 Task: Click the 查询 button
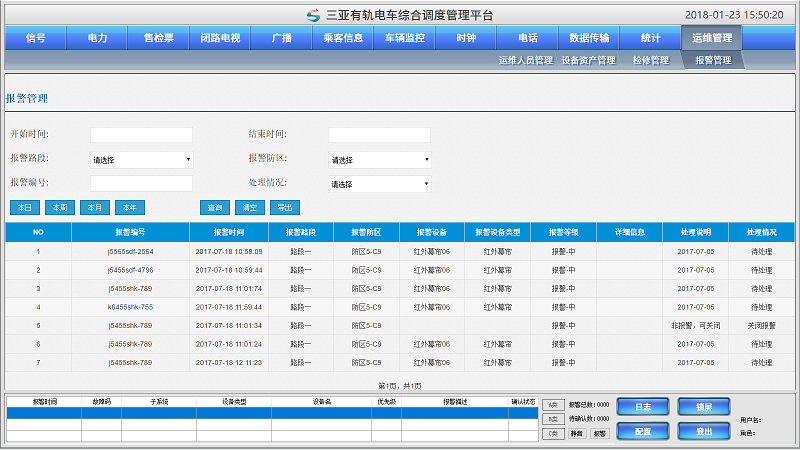click(x=215, y=208)
